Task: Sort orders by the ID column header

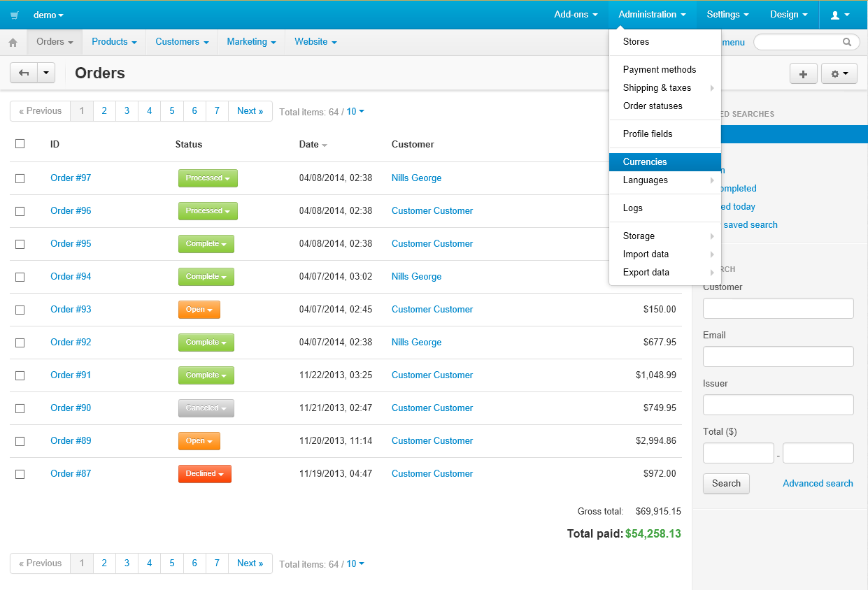Action: point(55,145)
